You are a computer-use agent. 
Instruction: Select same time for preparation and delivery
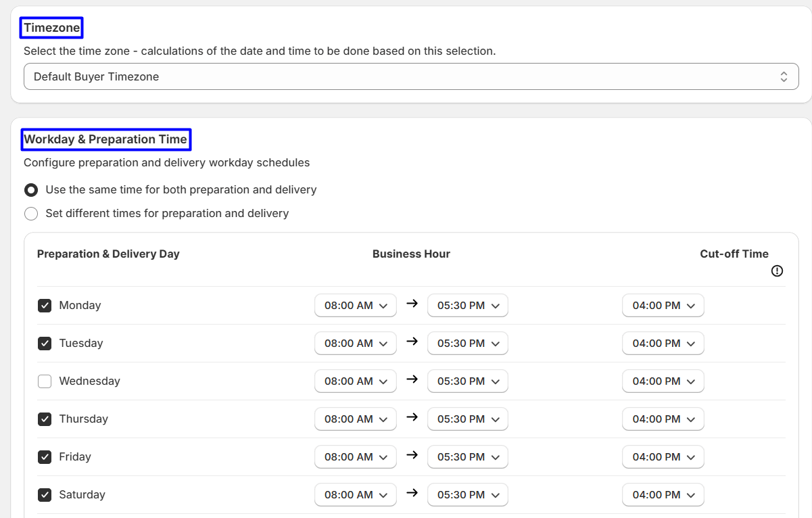[31, 190]
